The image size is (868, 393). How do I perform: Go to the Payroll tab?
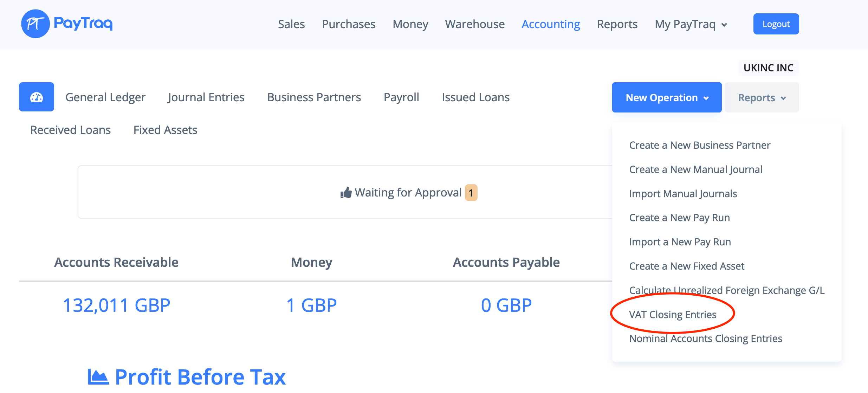click(401, 97)
